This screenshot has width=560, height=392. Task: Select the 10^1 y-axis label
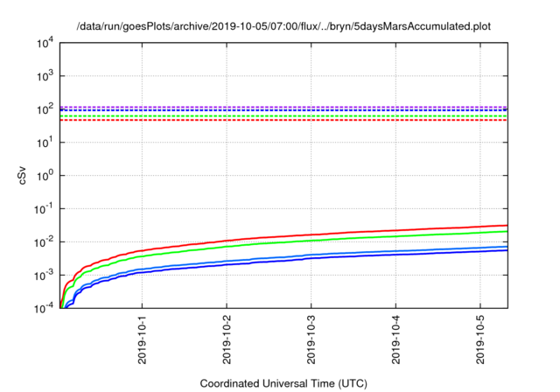45,143
